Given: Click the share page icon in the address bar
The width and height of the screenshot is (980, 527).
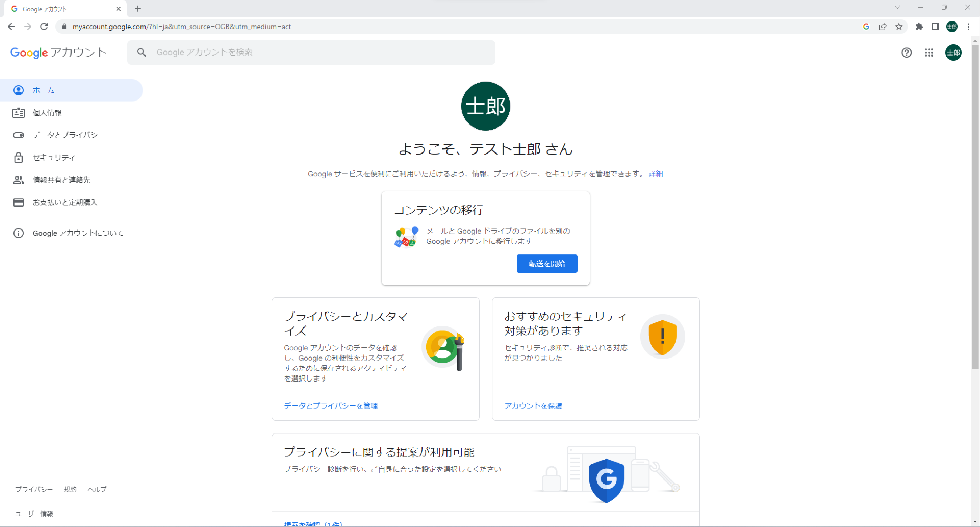Looking at the screenshot, I should coord(883,27).
